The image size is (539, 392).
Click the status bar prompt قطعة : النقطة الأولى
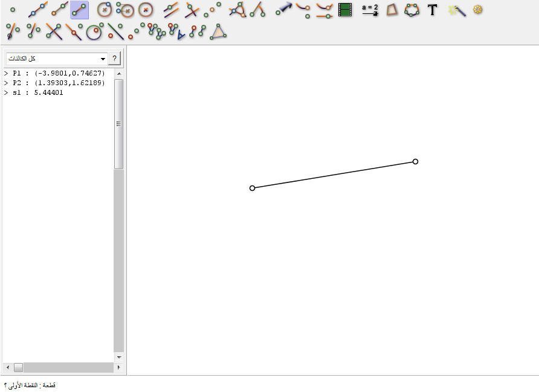[30, 385]
